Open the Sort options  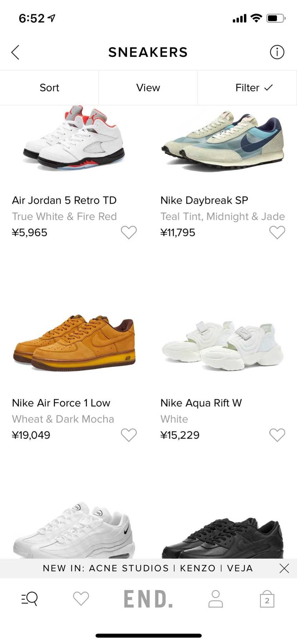coord(49,88)
